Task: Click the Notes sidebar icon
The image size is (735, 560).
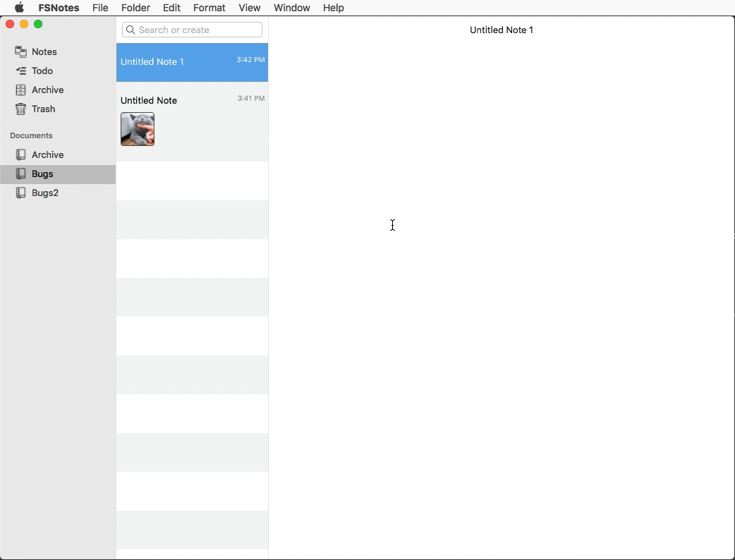Action: pyautogui.click(x=20, y=51)
